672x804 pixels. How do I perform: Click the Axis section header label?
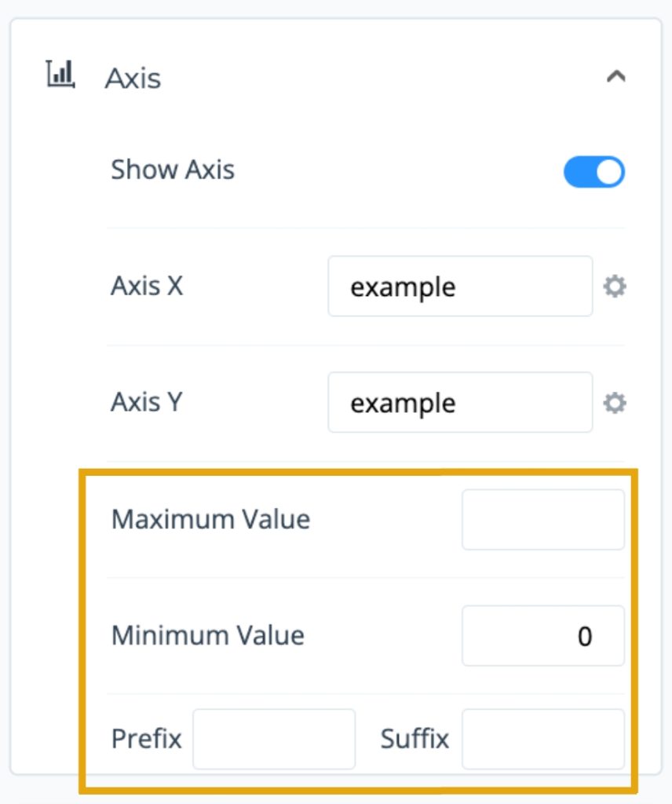click(132, 78)
